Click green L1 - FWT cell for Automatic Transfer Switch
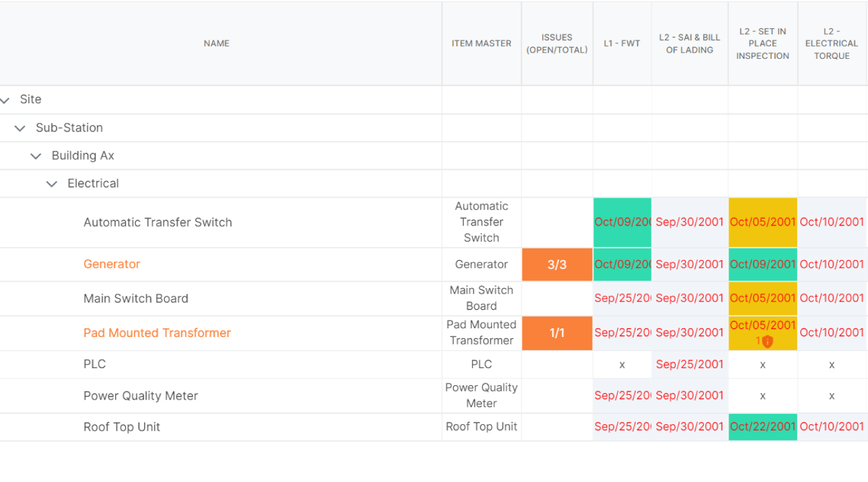868x482 pixels. pyautogui.click(x=622, y=222)
